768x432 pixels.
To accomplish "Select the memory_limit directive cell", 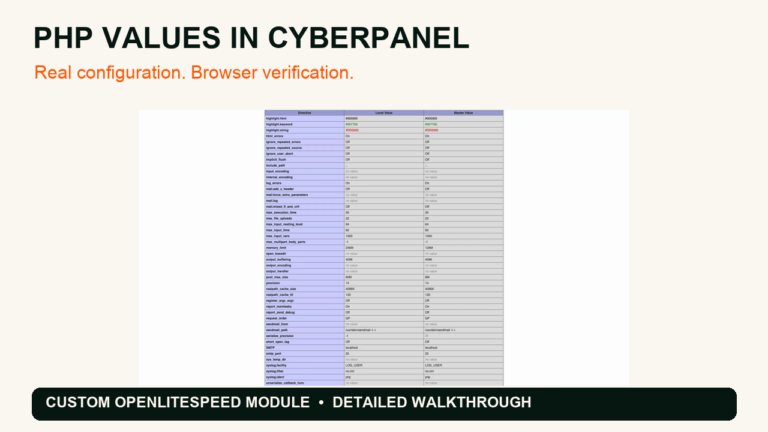I will click(x=305, y=248).
